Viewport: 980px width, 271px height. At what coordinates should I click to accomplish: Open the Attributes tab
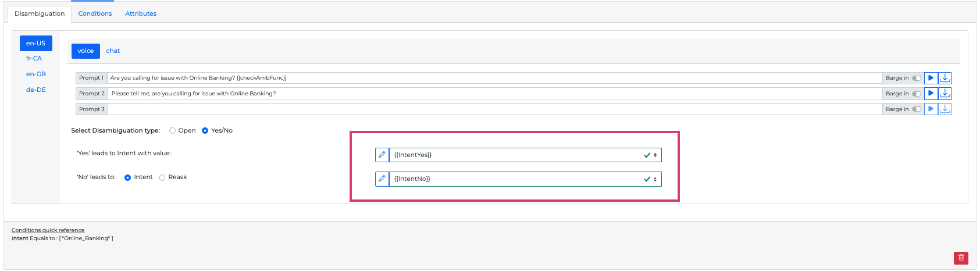click(x=141, y=13)
